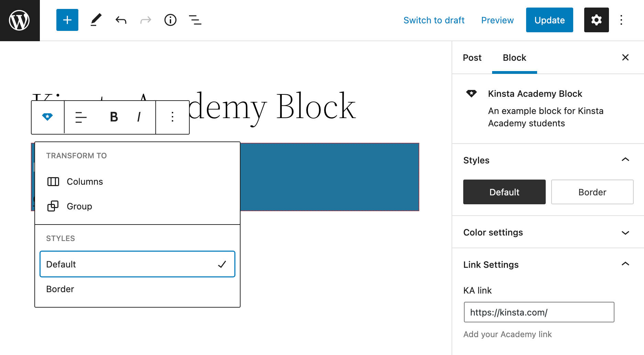644x355 pixels.
Task: Transform block to Columns
Action: 85,182
